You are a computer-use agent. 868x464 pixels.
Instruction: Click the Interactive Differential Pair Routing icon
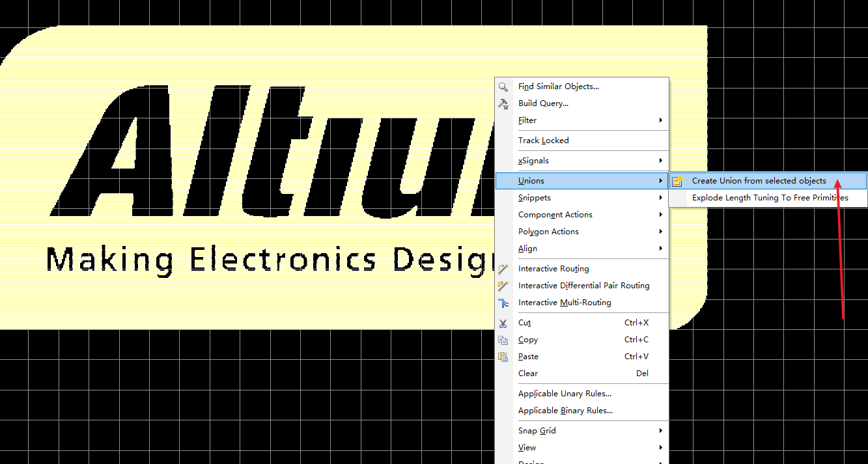[503, 286]
